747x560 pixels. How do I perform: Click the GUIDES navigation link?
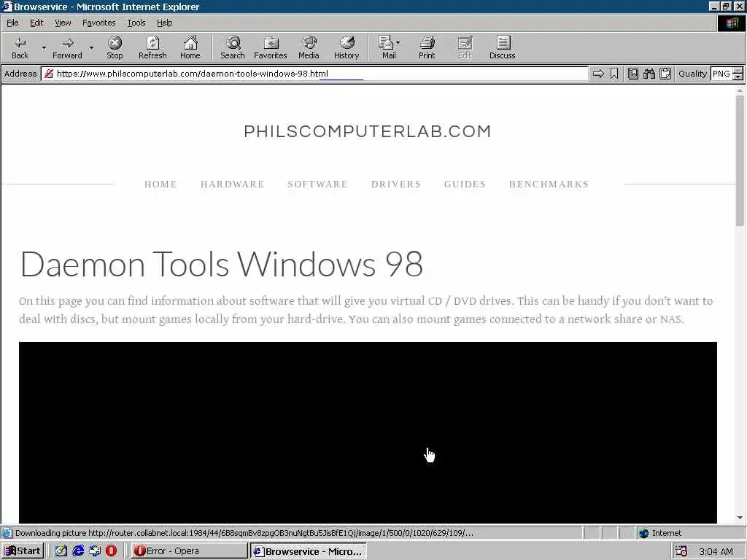point(465,184)
